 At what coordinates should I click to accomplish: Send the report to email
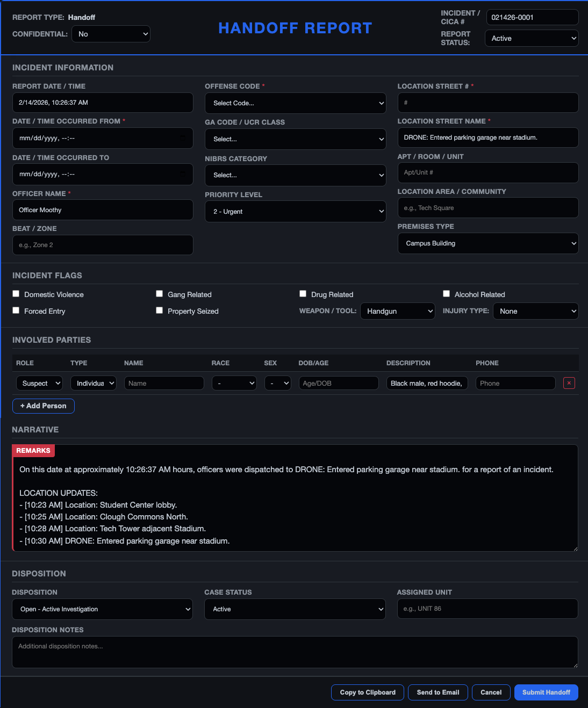[438, 692]
